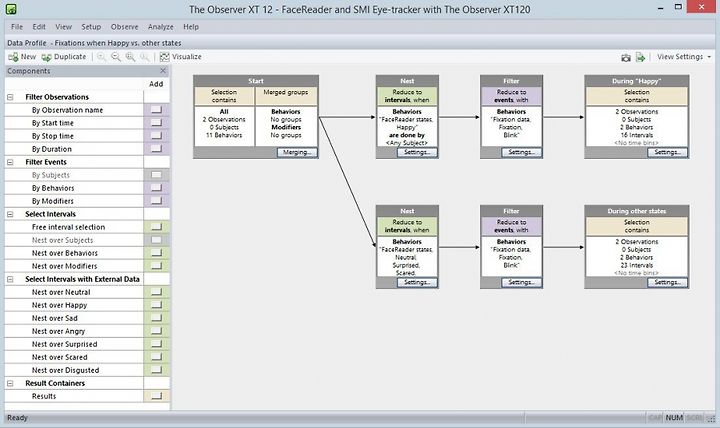Click the NUM indicator in status bar
The height and width of the screenshot is (428, 720).
click(x=674, y=417)
